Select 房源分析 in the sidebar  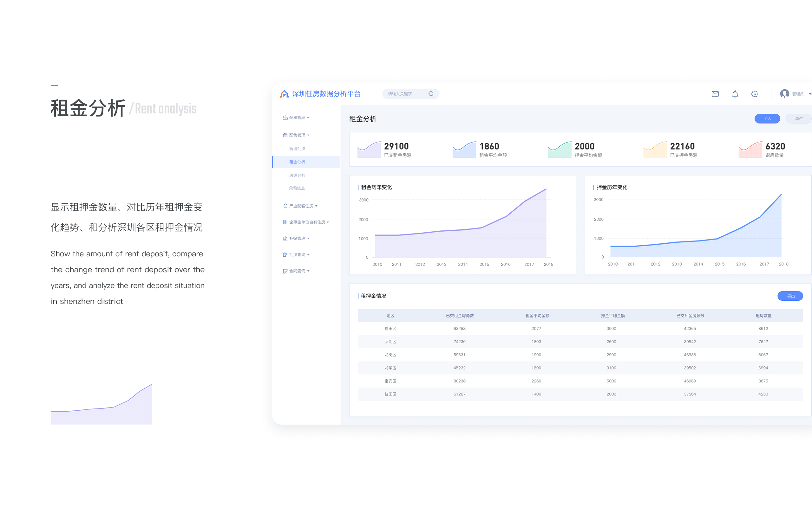point(297,175)
